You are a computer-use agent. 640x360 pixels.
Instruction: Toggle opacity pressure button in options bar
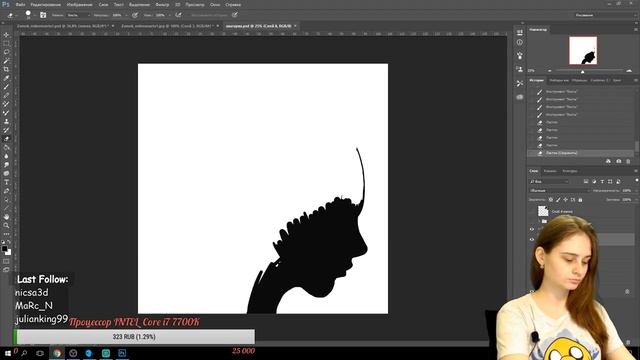[135, 15]
